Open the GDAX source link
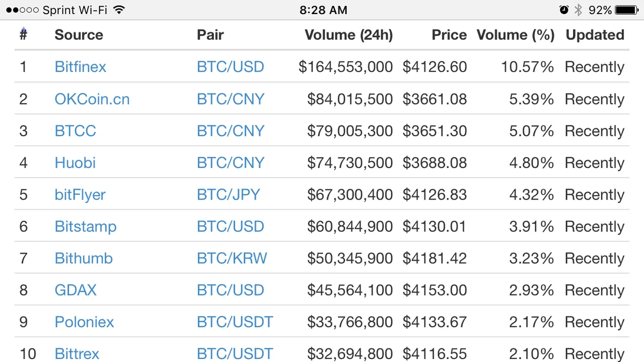 point(75,290)
